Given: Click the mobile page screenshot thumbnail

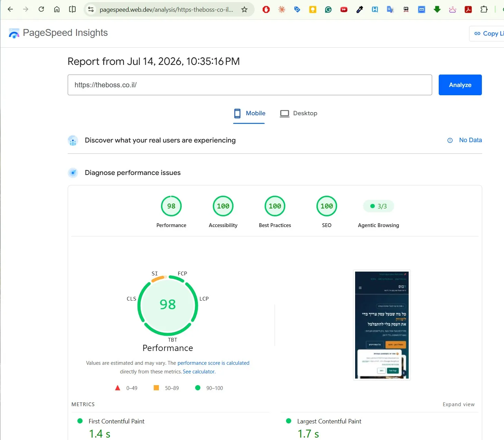Looking at the screenshot, I should pos(382,325).
